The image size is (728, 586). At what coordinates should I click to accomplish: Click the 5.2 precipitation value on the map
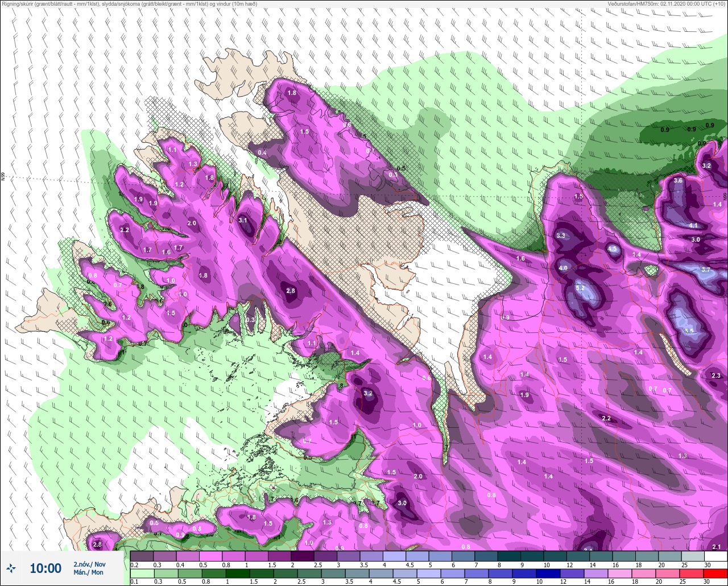[x=580, y=288]
